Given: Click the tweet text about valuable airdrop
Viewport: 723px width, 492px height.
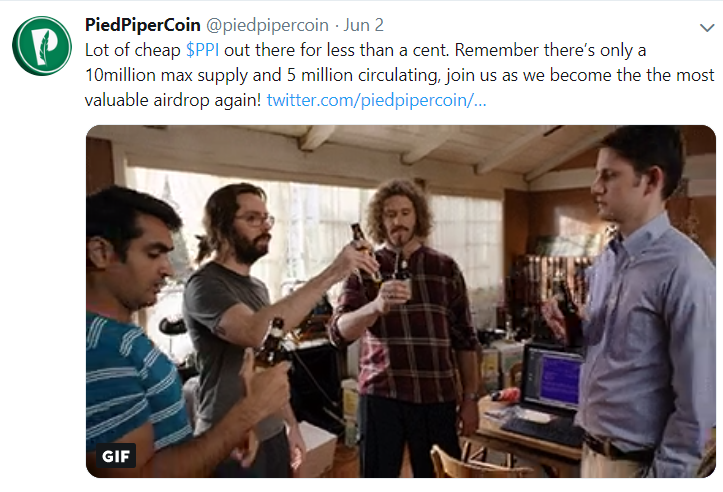Looking at the screenshot, I should [x=173, y=100].
